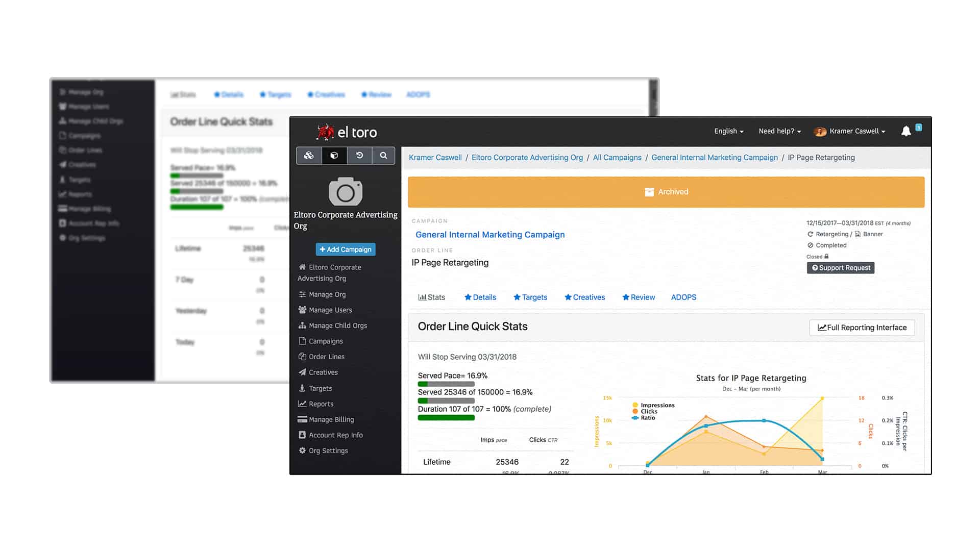Click the notification count badge
Screen dimensions: 980x551
919,128
